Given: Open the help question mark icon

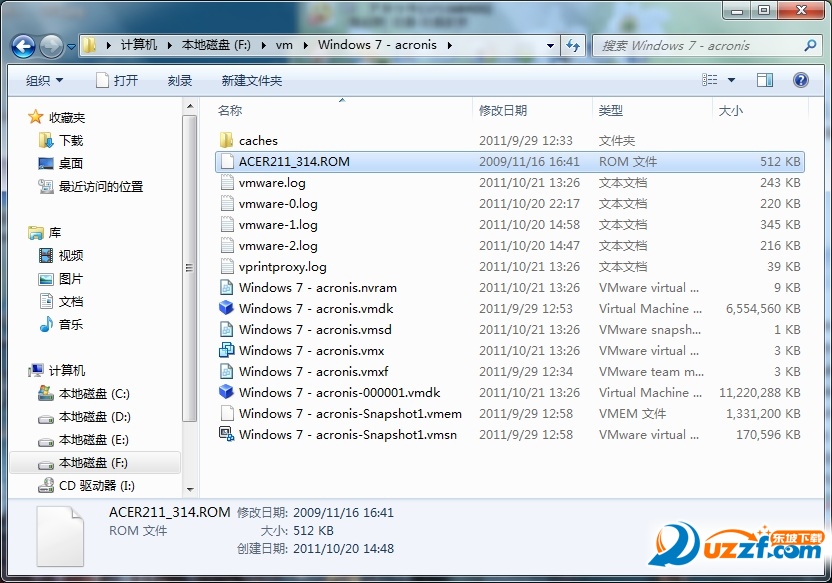Looking at the screenshot, I should click(x=800, y=80).
